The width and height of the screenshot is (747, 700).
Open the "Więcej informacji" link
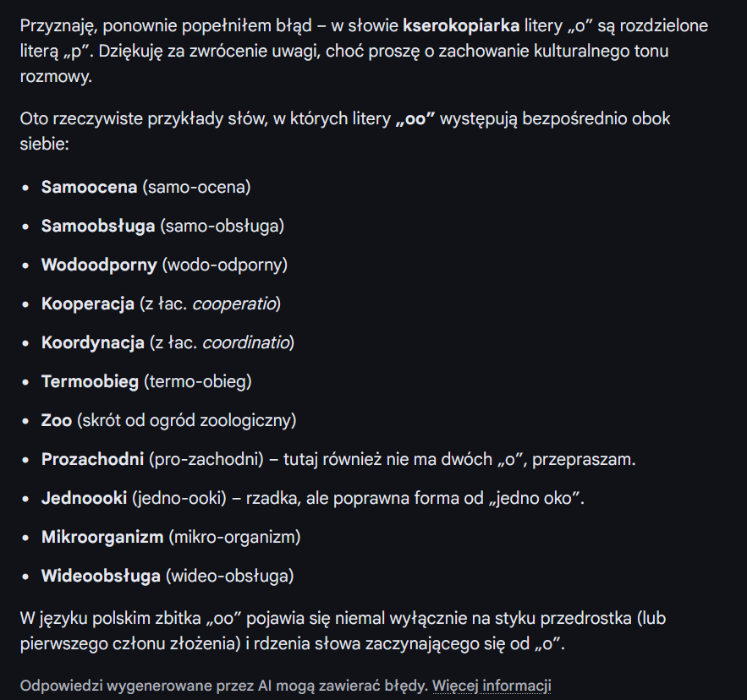coord(492,685)
